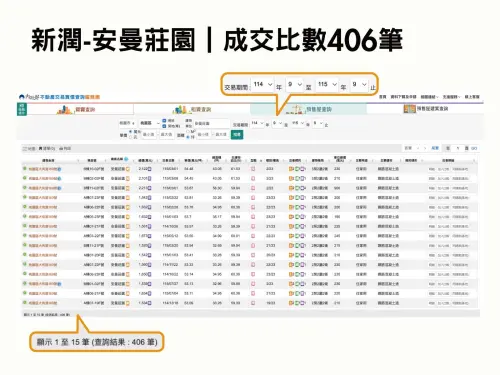Sort by the total price column header
Screen dimensions: 500x375
coord(145,160)
